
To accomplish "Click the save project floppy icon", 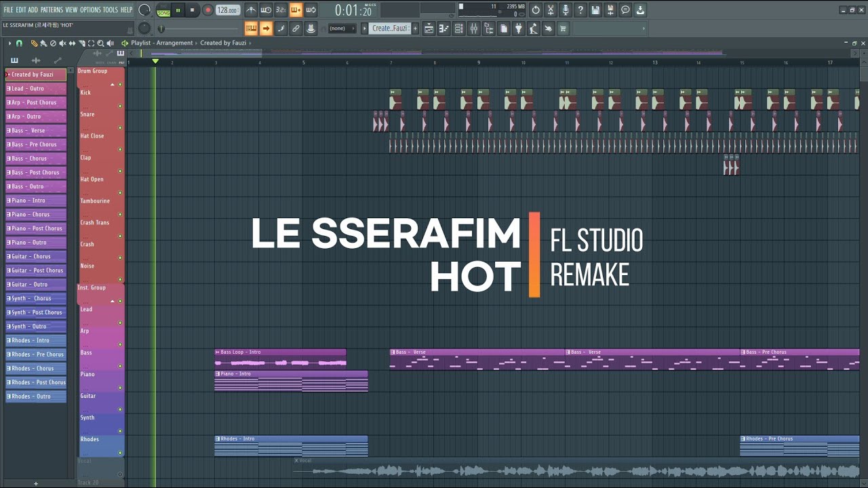I will (595, 10).
